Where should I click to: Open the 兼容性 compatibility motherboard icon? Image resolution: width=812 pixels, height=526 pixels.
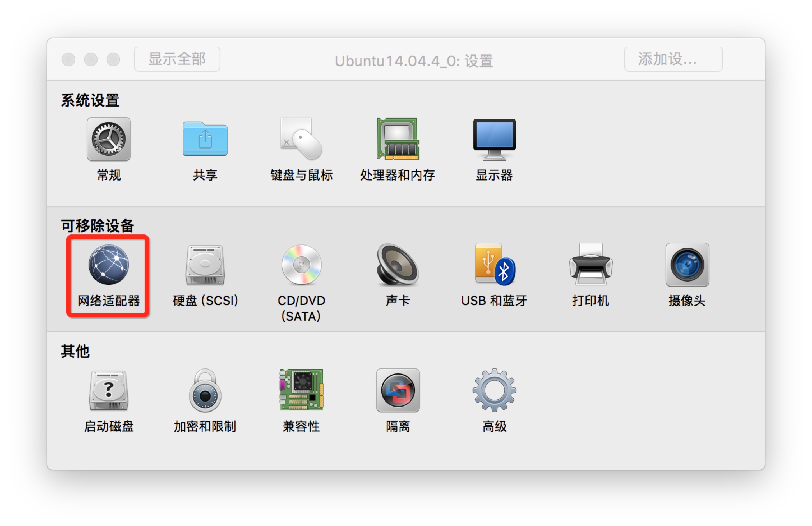click(302, 389)
